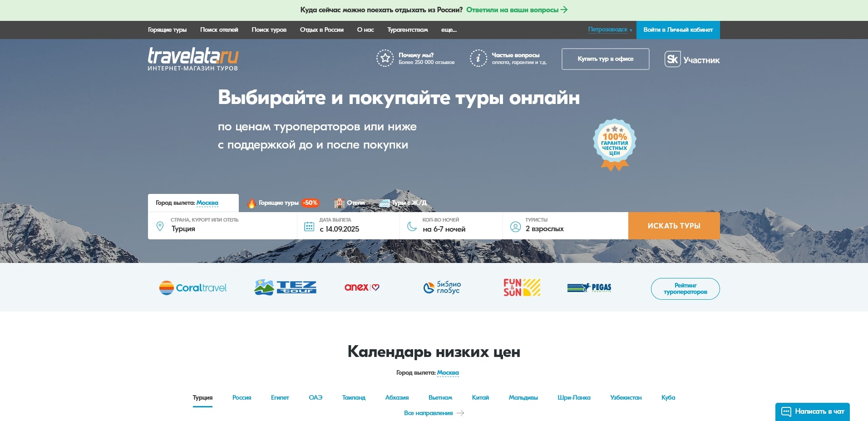
Task: Click the moon icon in Кол-во ночей field
Action: tap(412, 225)
